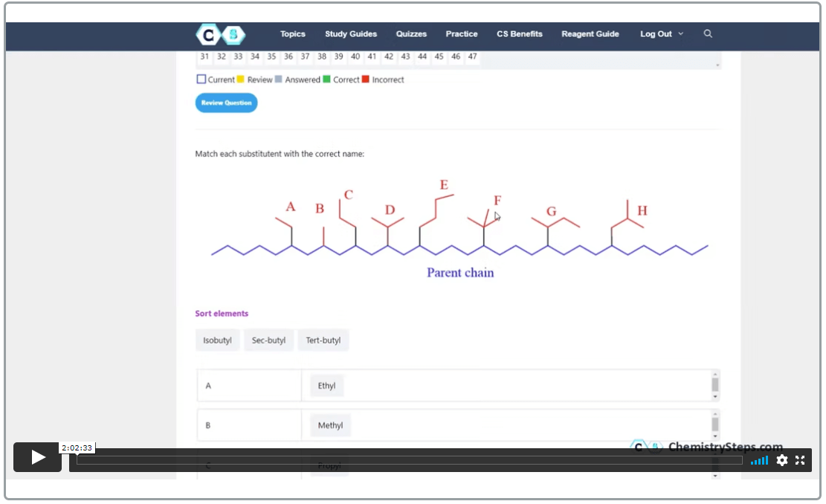Click the green Correct legend square
Viewport: 826px width, 504px height.
(327, 80)
